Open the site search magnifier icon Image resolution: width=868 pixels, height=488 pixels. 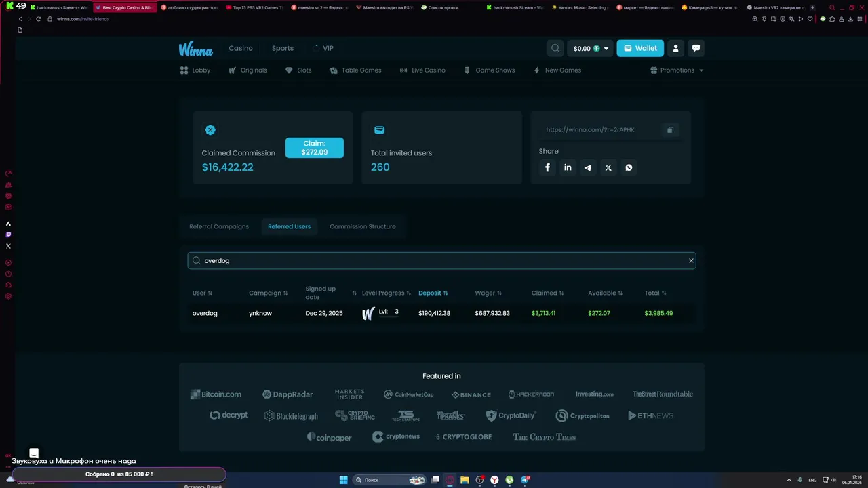tap(555, 48)
